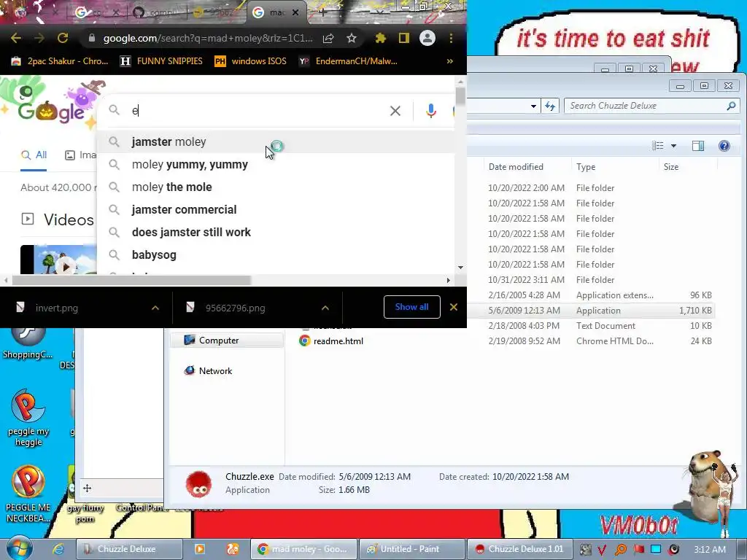Screen dimensions: 747x560
Task: Choose the 'babysog' suggestion
Action: pos(275,254)
